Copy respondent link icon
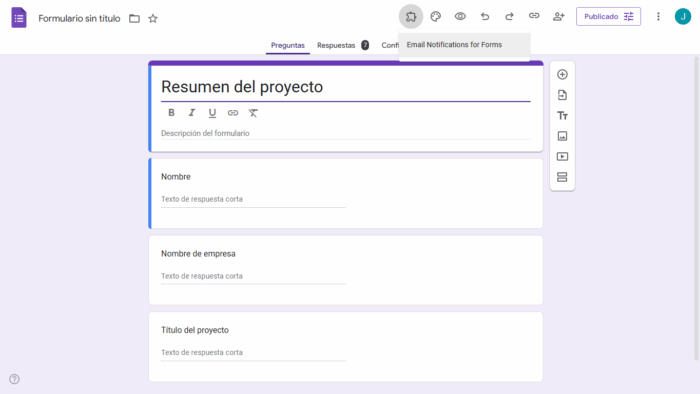This screenshot has height=394, width=700. pyautogui.click(x=534, y=16)
